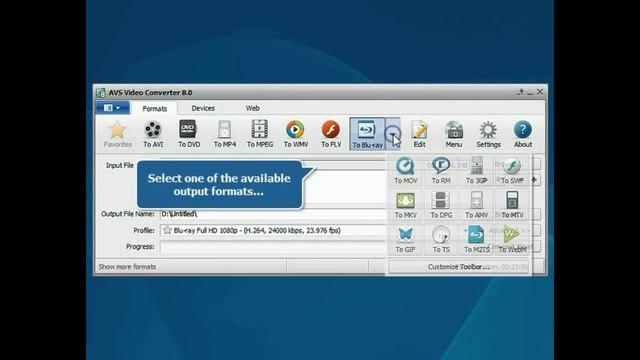Image resolution: width=640 pixels, height=360 pixels.
Task: Select the To MP4 format
Action: (x=224, y=134)
